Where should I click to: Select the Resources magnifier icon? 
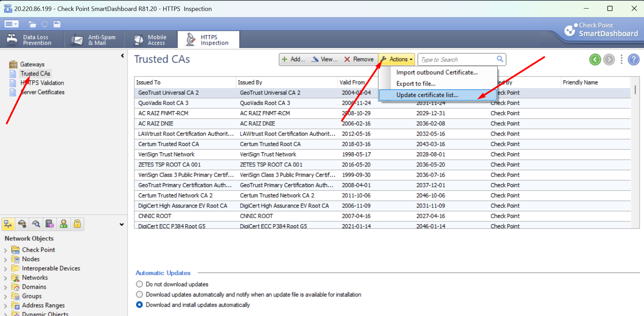point(36,224)
